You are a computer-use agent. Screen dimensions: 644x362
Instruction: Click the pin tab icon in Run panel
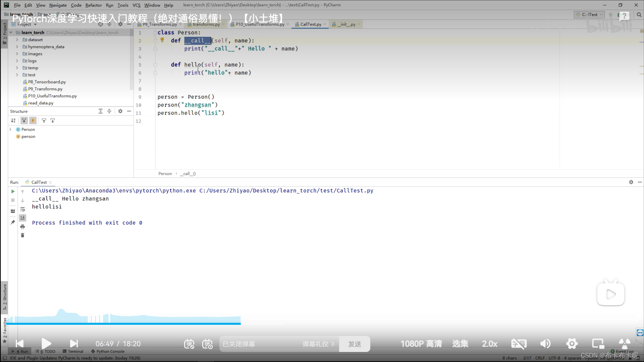pos(13,222)
